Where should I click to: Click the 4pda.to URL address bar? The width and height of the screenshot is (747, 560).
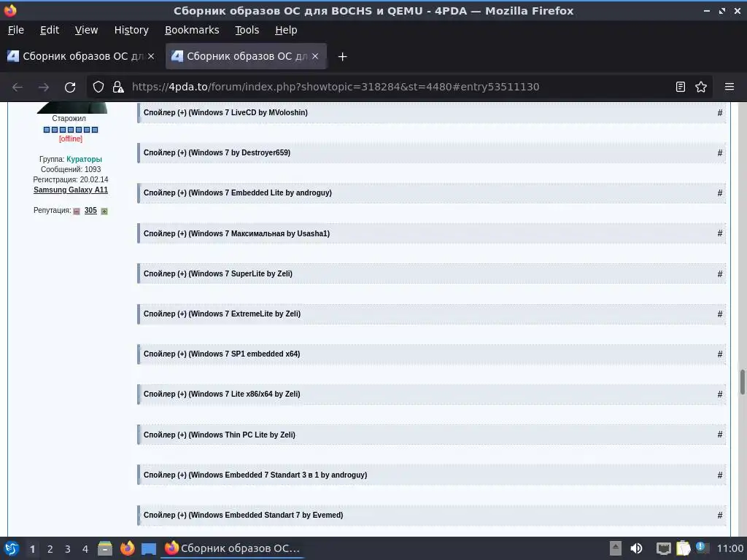tap(399, 87)
